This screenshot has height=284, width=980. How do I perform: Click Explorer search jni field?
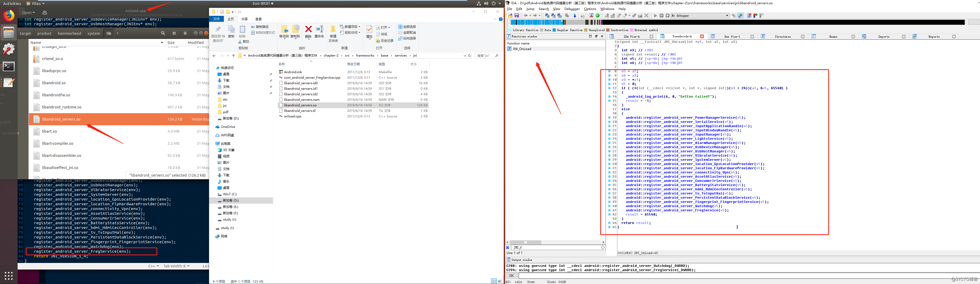point(488,56)
